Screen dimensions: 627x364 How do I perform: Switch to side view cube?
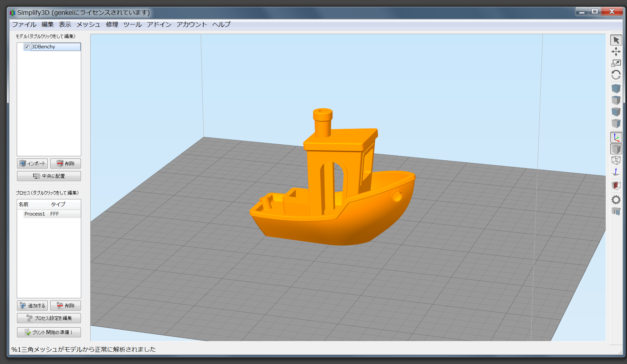tap(616, 123)
